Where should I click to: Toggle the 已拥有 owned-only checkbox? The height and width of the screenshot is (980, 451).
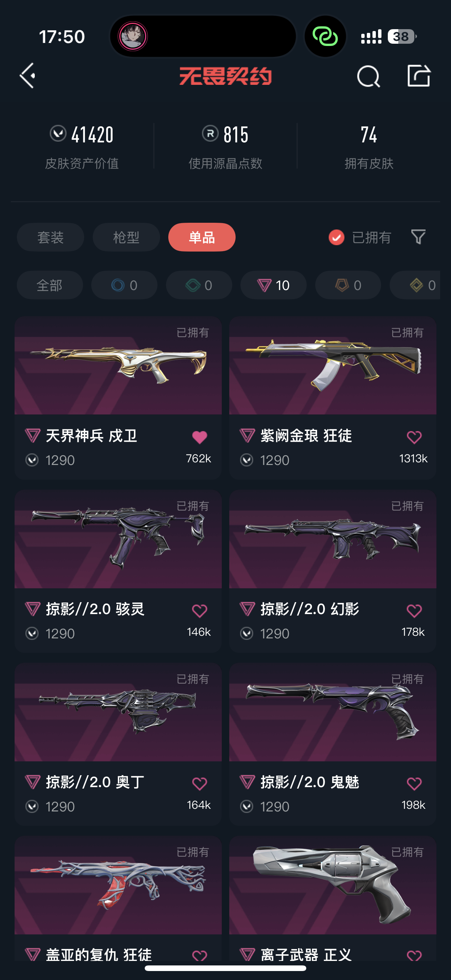[x=337, y=237]
